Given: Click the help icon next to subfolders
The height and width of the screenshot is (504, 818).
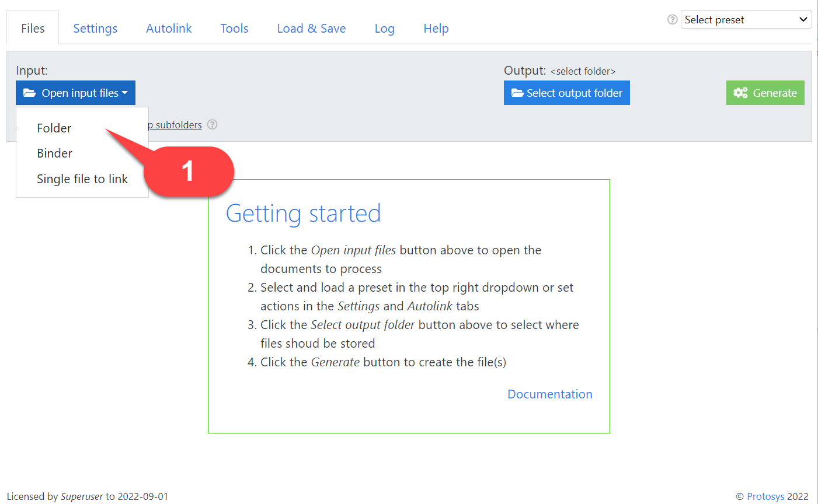Looking at the screenshot, I should coord(213,124).
